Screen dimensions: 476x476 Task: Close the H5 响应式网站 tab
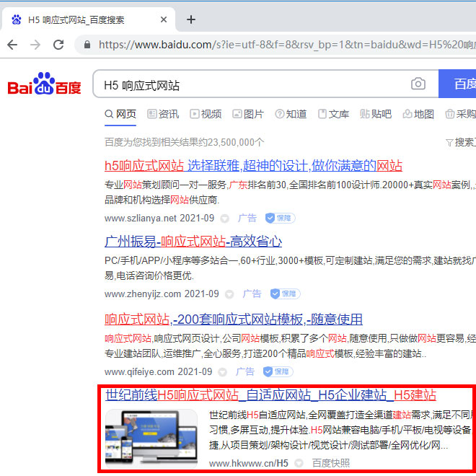[x=164, y=19]
